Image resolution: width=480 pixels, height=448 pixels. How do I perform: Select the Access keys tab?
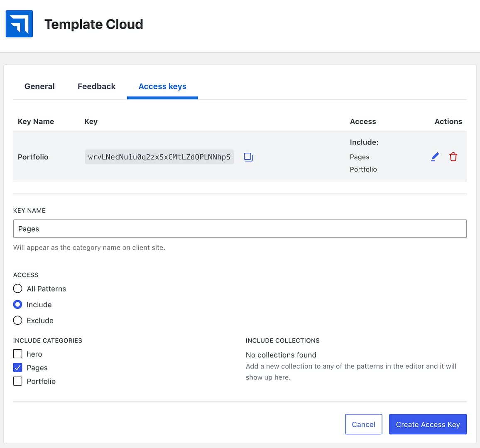(162, 87)
